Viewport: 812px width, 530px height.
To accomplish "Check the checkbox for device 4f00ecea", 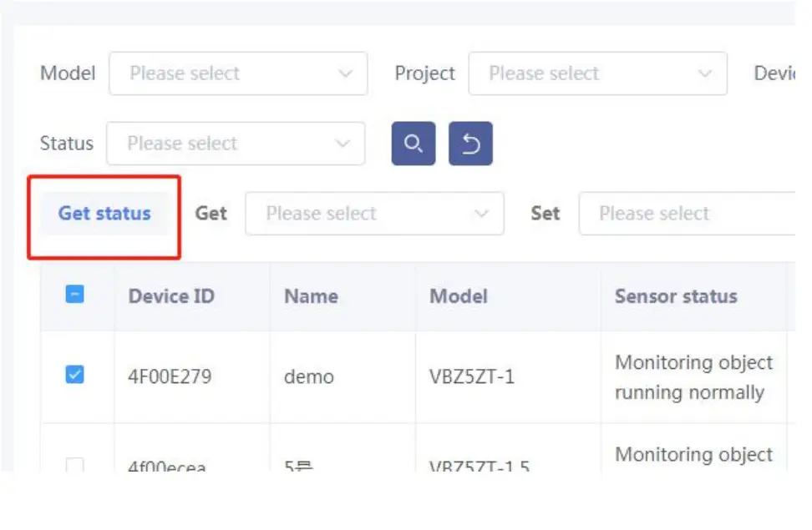I will (74, 465).
